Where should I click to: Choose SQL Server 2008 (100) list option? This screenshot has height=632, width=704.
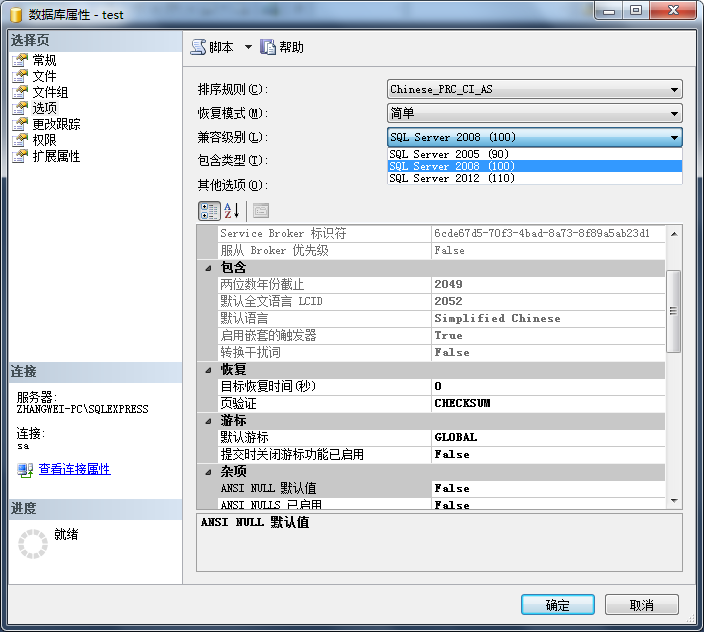tap(534, 166)
